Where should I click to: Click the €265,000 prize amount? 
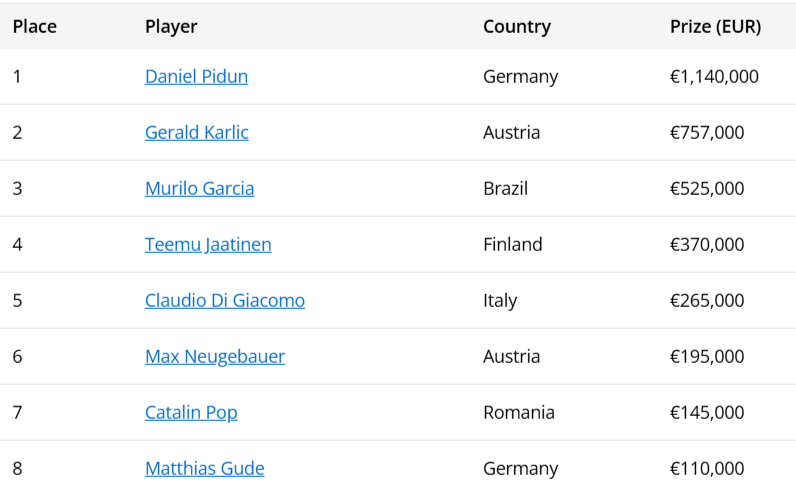click(x=707, y=301)
